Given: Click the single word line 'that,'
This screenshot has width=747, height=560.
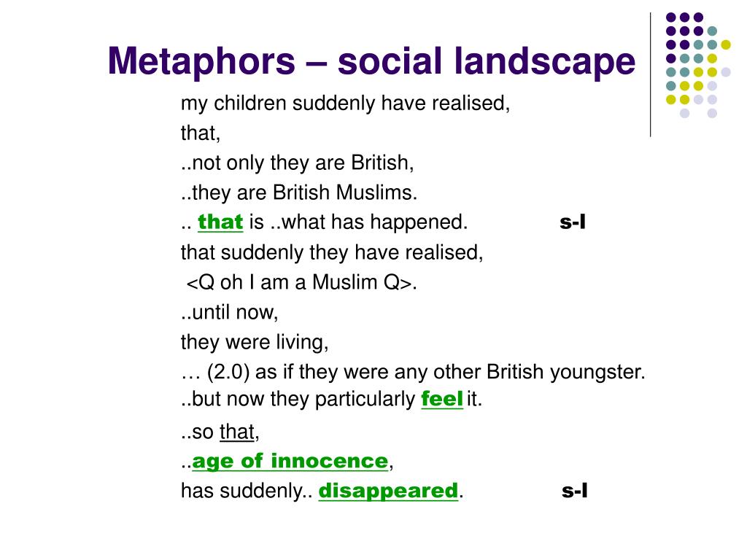Looking at the screenshot, I should click(x=201, y=133).
